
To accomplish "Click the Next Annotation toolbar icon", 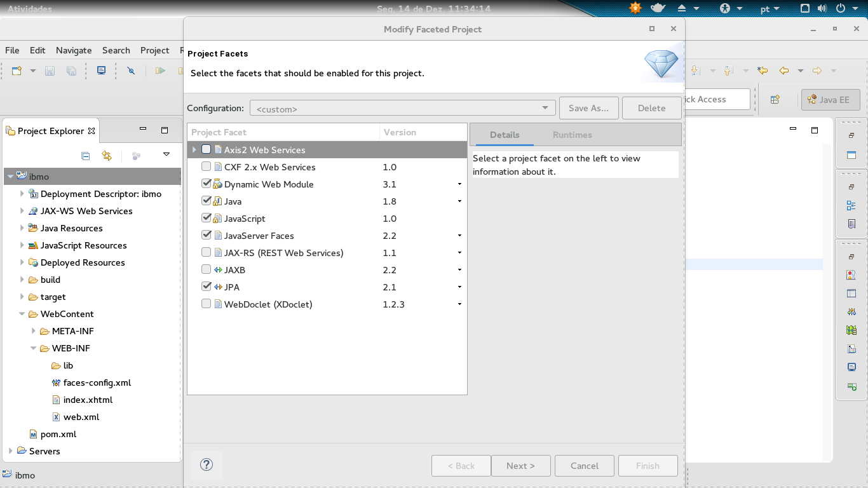I will coord(695,71).
